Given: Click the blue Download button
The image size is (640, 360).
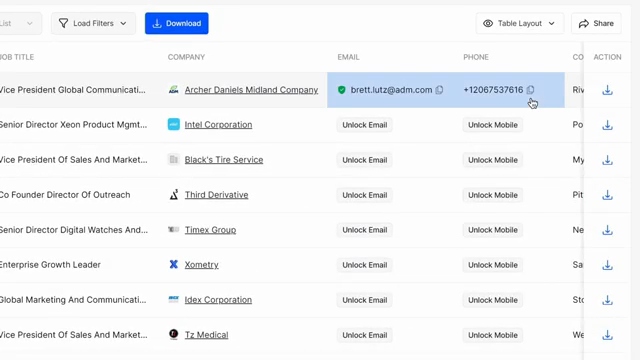Looking at the screenshot, I should 177,23.
